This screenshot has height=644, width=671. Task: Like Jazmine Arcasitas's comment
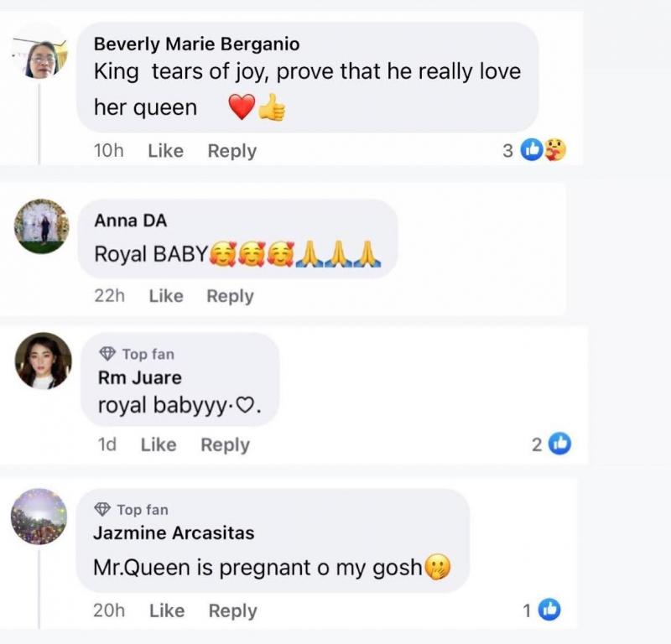167,611
